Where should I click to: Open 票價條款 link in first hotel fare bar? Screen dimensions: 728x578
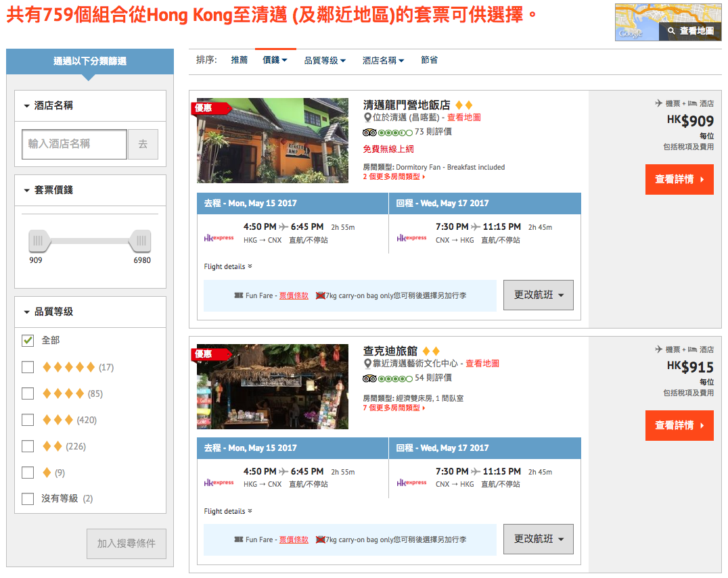point(294,295)
